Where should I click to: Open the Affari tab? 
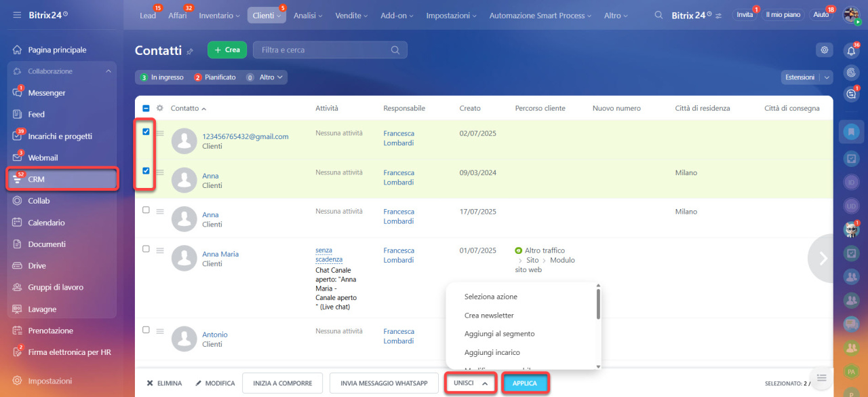[178, 15]
